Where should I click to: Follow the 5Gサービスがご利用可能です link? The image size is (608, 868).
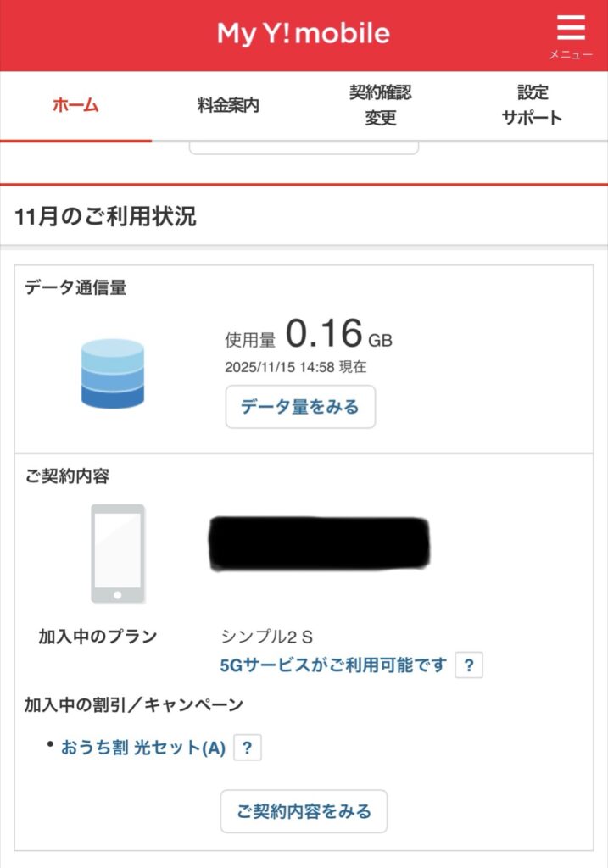332,665
